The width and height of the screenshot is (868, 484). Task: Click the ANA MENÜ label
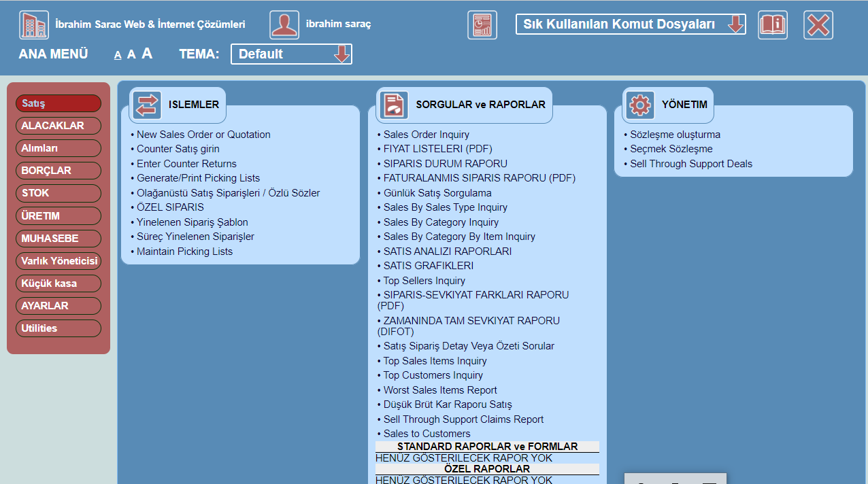pos(53,54)
